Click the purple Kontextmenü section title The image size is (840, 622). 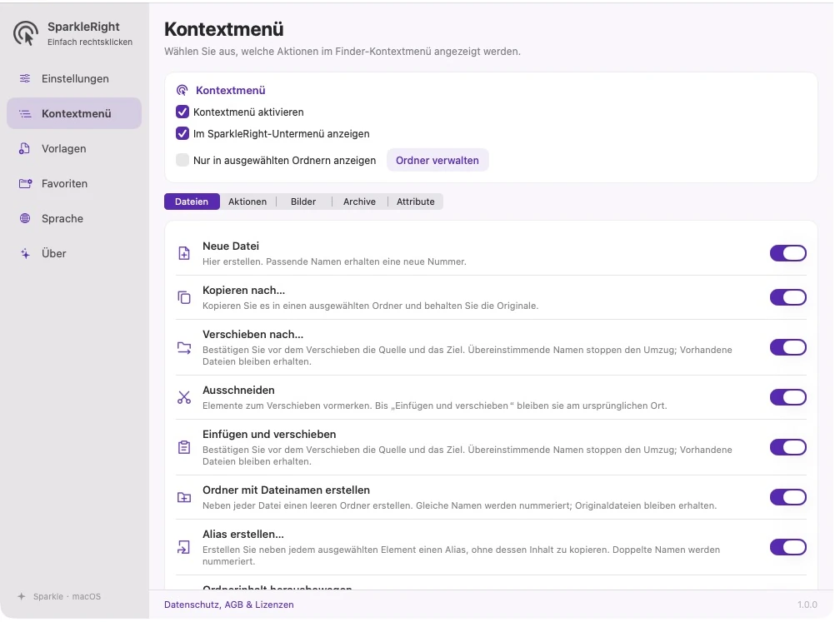pos(230,90)
